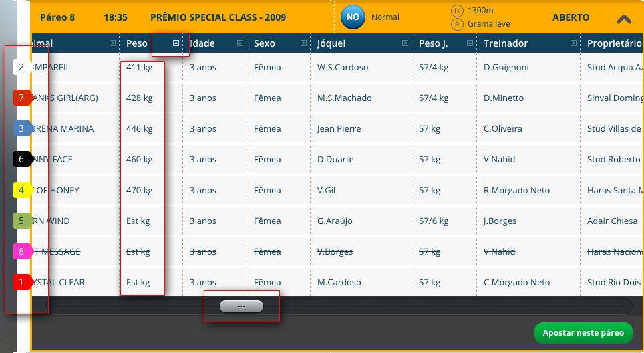Select the red number 7 horse tag

pos(22,98)
